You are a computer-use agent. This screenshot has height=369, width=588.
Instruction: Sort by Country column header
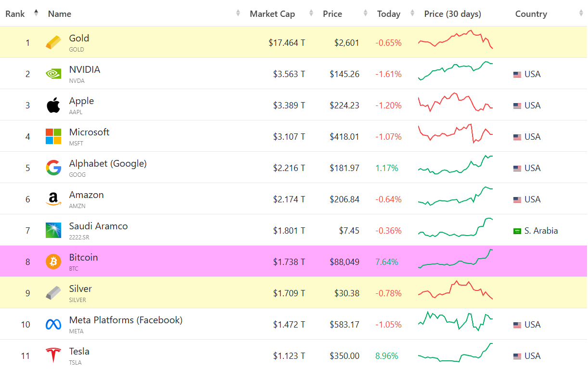click(x=531, y=14)
